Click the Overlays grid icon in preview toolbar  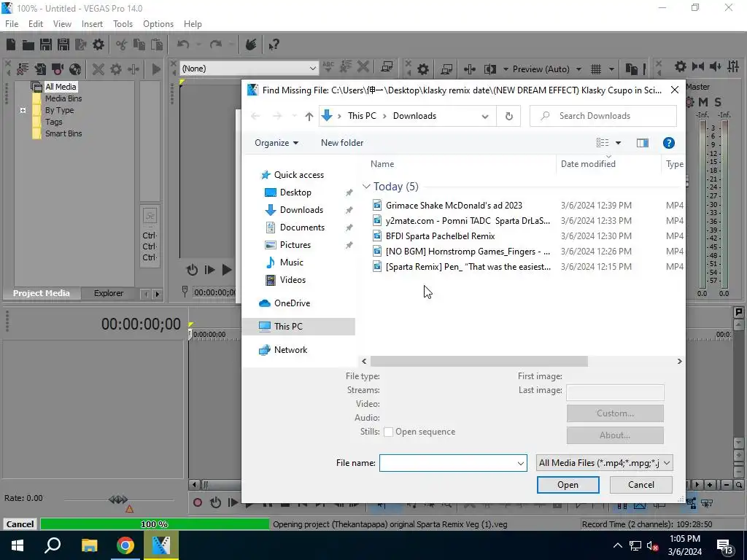[596, 69]
